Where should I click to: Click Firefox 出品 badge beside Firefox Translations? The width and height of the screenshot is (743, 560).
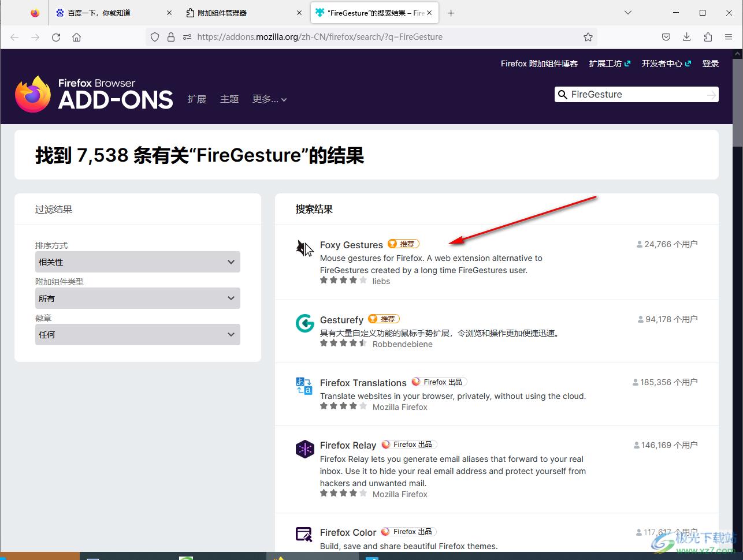coord(439,382)
